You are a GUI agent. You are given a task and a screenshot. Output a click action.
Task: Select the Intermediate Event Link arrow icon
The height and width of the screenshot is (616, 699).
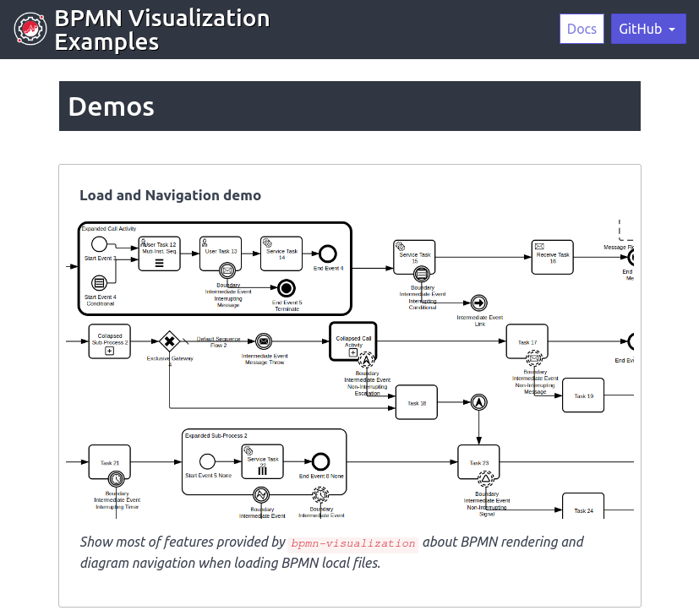pos(478,303)
